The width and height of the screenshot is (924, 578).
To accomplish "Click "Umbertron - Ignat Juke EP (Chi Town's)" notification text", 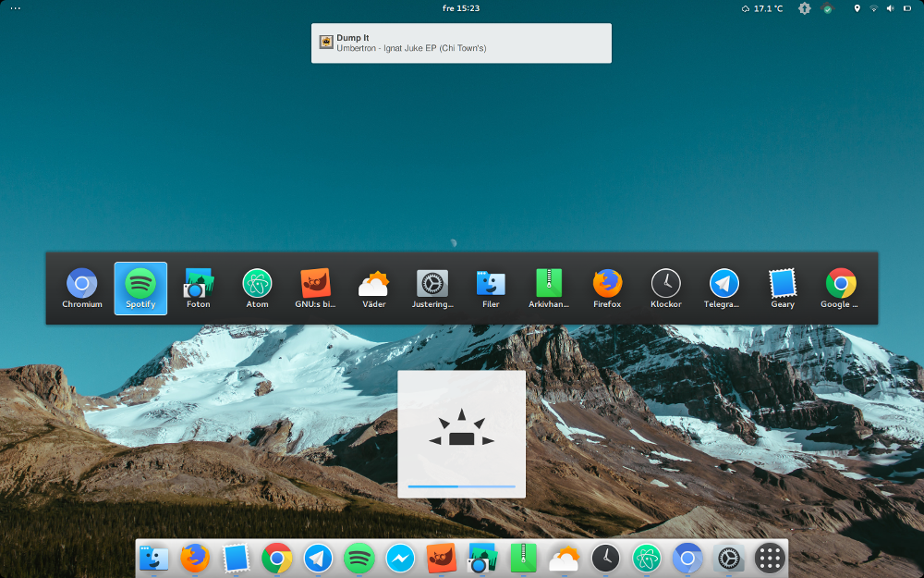I will pos(411,48).
